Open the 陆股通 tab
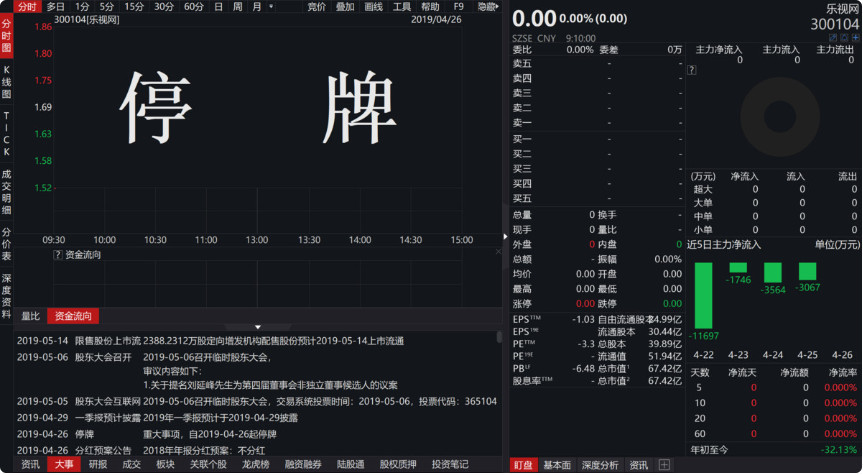This screenshot has height=475, width=863. tap(351, 465)
